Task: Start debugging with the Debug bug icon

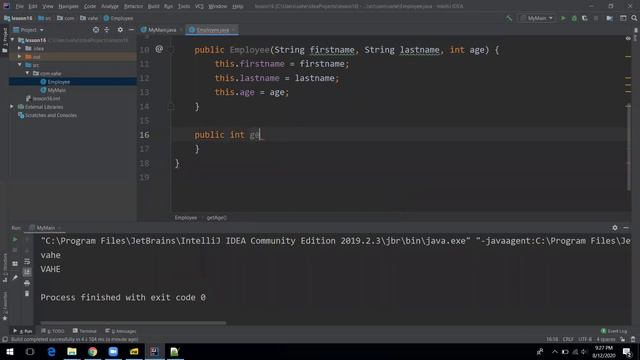Action: pos(574,18)
